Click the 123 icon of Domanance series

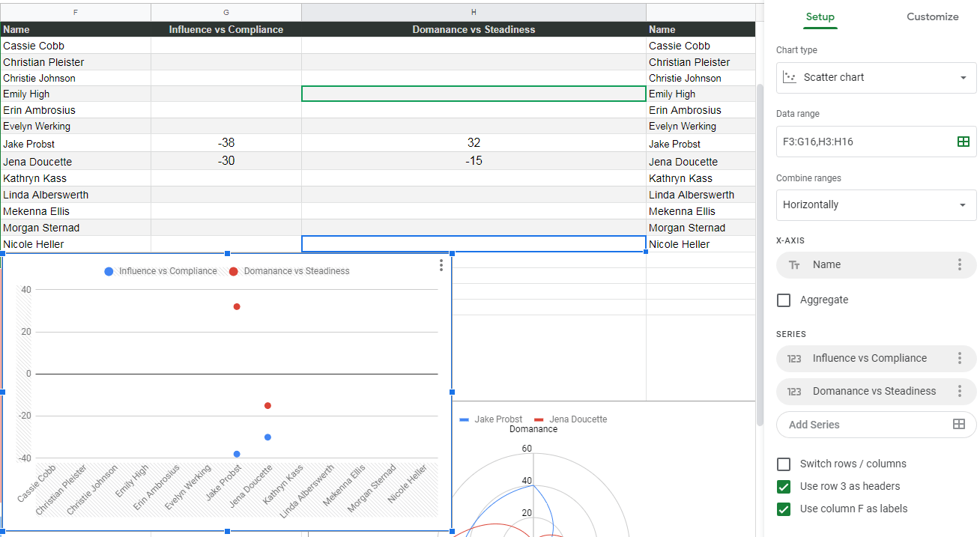(794, 392)
